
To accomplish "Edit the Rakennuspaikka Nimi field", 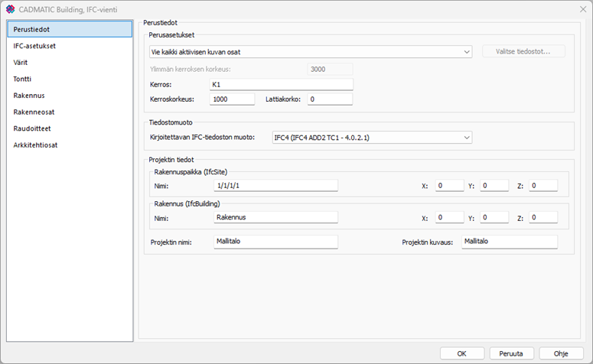I will pos(275,186).
